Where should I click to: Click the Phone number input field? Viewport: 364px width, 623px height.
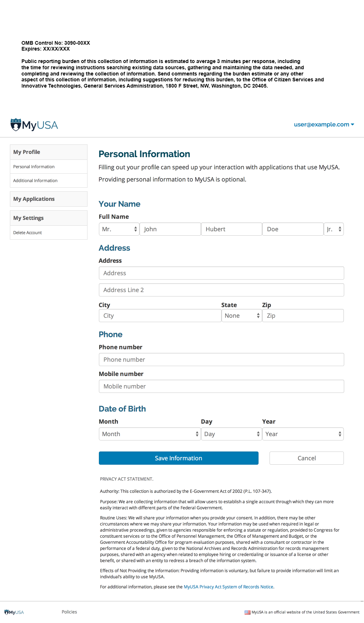click(x=221, y=360)
